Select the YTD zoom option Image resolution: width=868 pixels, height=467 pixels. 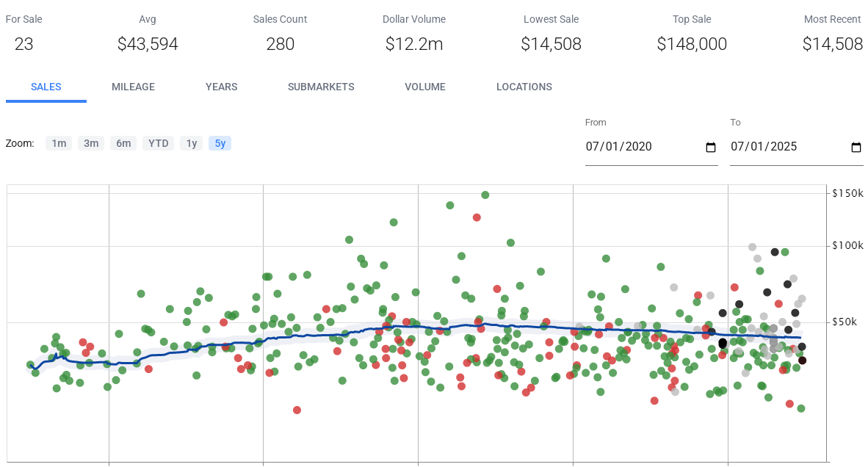point(159,143)
